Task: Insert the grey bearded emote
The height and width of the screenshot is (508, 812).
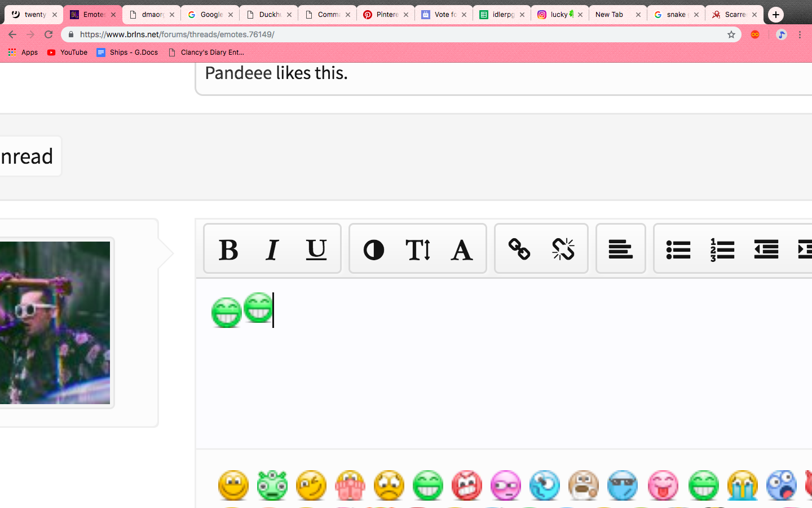Action: [x=584, y=485]
